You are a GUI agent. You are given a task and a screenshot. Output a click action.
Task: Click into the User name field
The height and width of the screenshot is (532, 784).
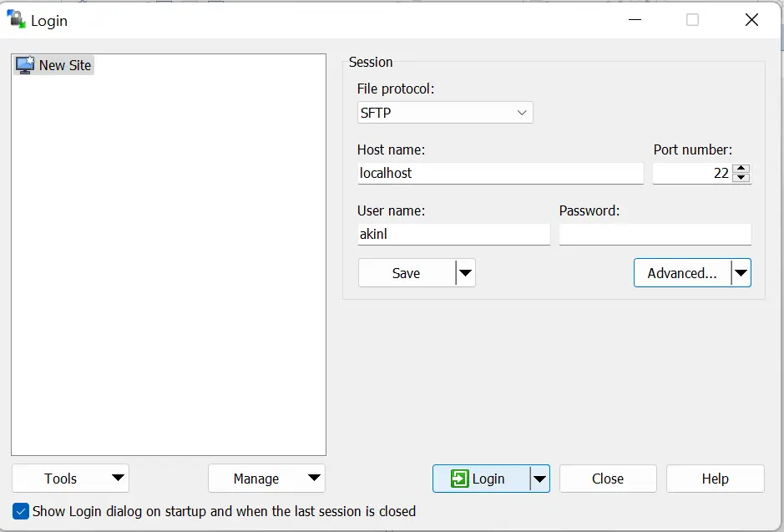click(x=454, y=234)
